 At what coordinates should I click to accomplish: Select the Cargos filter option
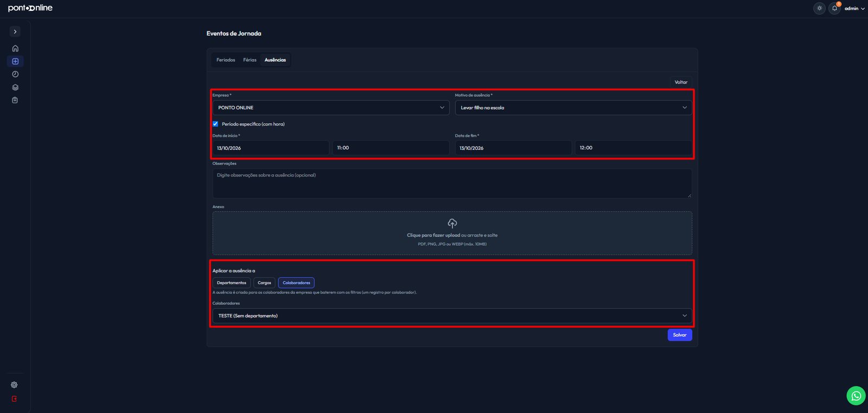pyautogui.click(x=264, y=283)
